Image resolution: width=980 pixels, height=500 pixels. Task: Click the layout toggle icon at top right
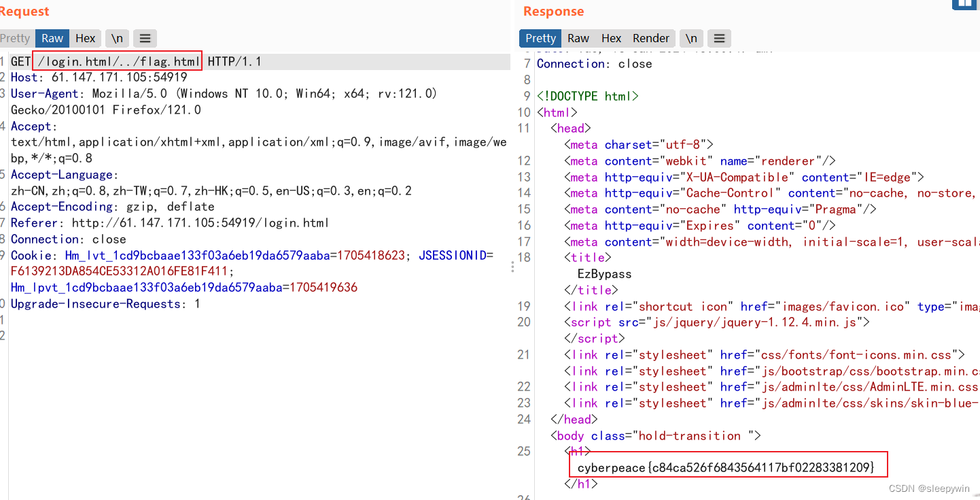tap(965, 4)
